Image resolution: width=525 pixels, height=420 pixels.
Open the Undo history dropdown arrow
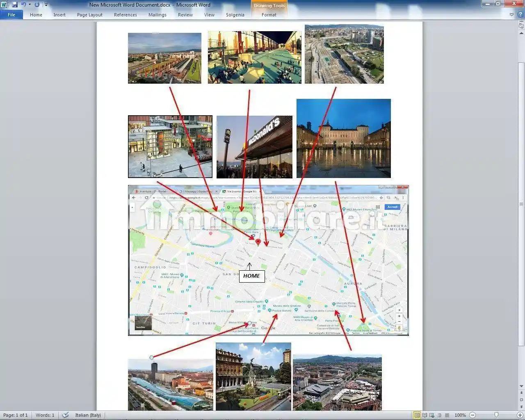click(30, 5)
